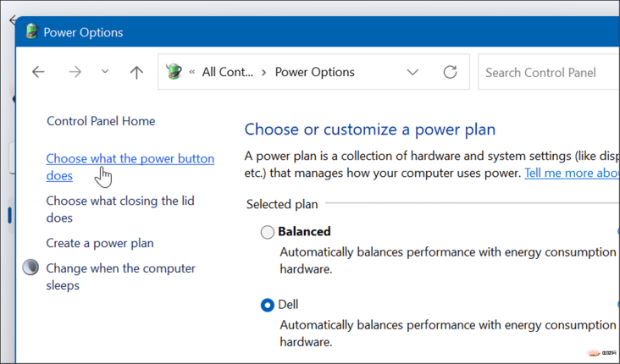Image resolution: width=620 pixels, height=364 pixels.
Task: Click the Selected plan label
Action: [282, 204]
